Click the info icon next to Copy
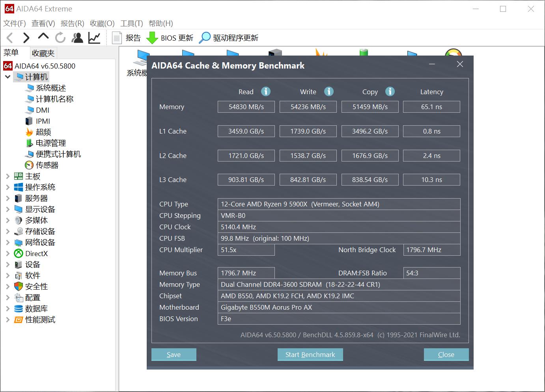 pyautogui.click(x=390, y=91)
